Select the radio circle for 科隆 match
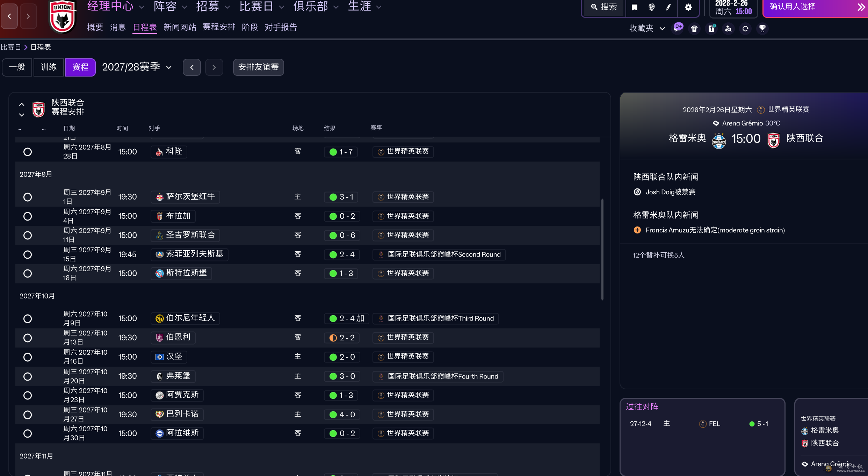The image size is (868, 476). click(28, 152)
